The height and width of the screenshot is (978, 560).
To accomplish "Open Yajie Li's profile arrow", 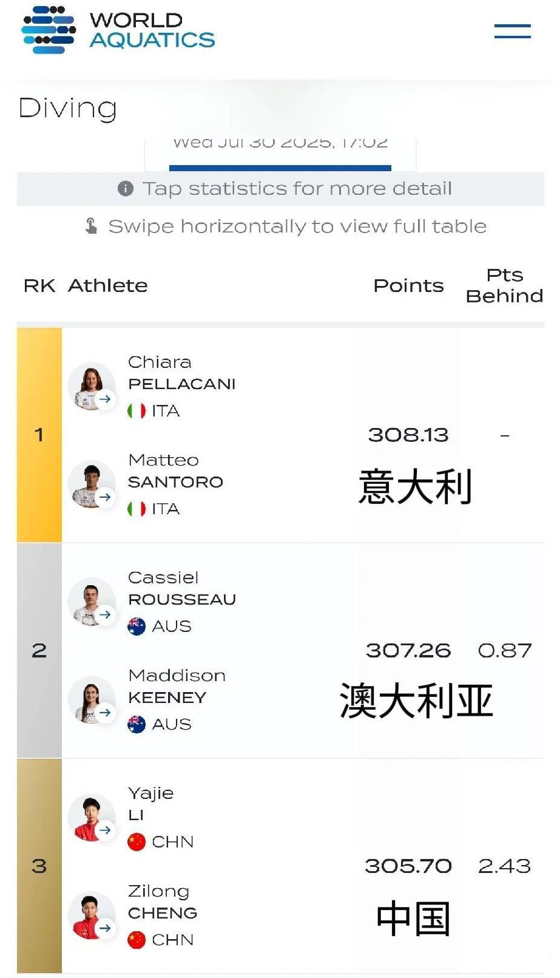I will (x=106, y=830).
